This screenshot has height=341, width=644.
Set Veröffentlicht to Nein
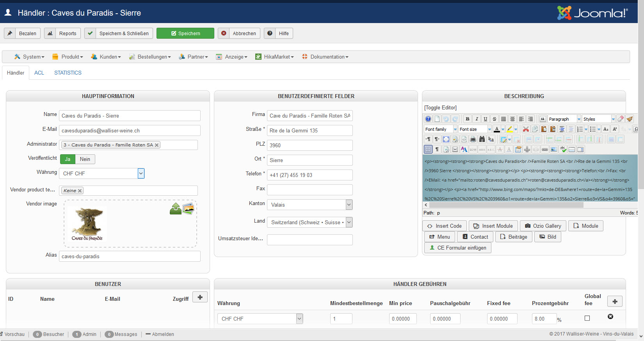tap(85, 159)
